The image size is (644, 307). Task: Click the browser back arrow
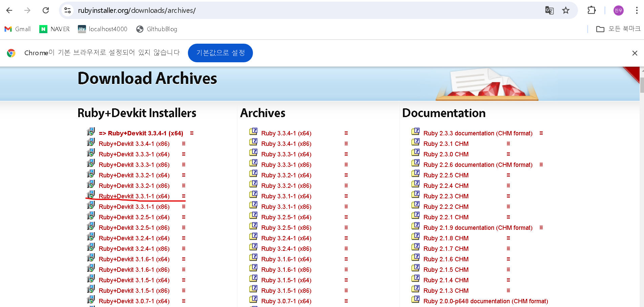pos(9,10)
